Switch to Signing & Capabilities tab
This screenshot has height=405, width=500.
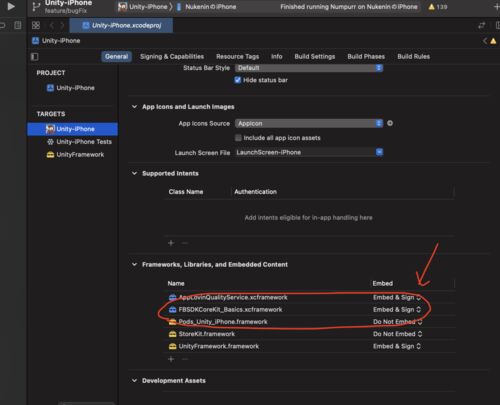point(172,57)
